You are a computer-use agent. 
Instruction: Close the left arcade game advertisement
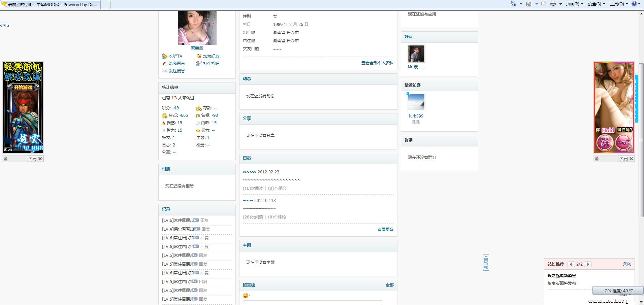click(x=35, y=159)
